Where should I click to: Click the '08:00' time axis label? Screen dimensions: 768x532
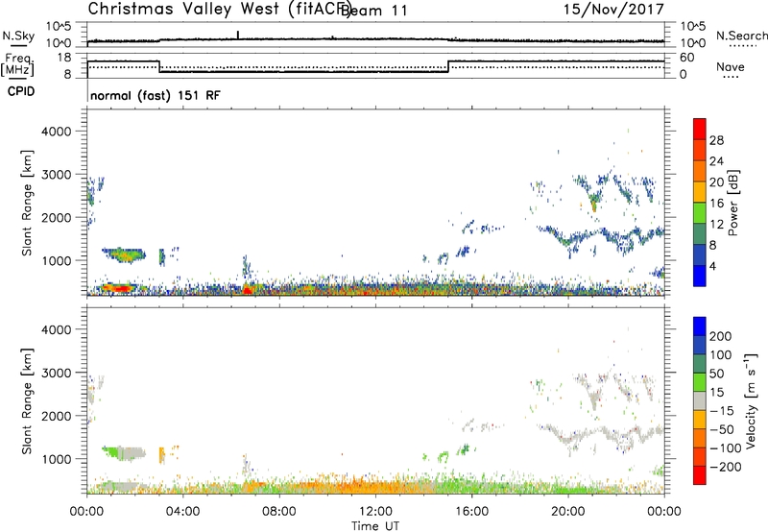(279, 512)
